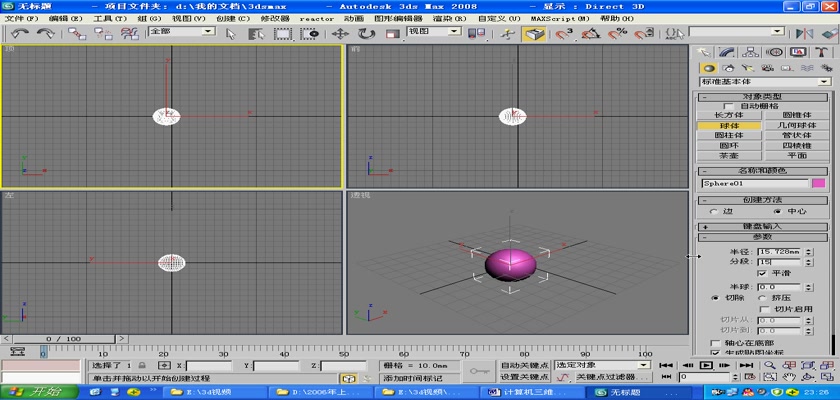Image resolution: width=840 pixels, height=400 pixels.
Task: Collapse the 名称和颜色 rollout
Action: (x=763, y=171)
